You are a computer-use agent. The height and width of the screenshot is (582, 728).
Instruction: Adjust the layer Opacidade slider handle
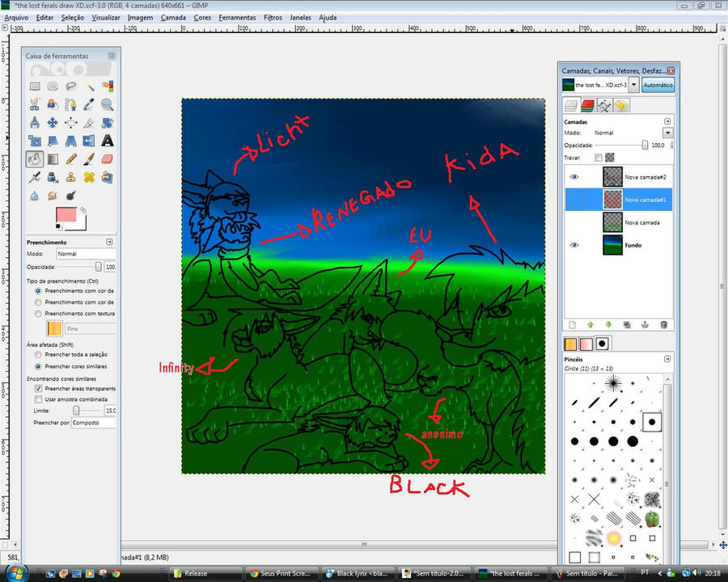(645, 145)
